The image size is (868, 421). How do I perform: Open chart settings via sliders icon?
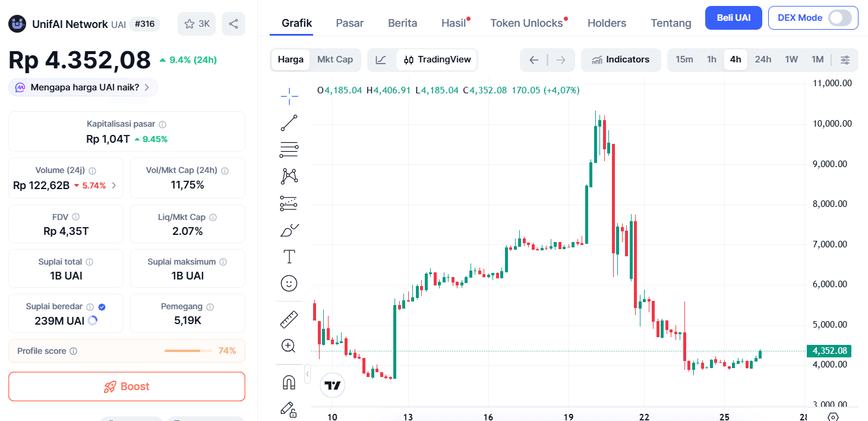845,59
